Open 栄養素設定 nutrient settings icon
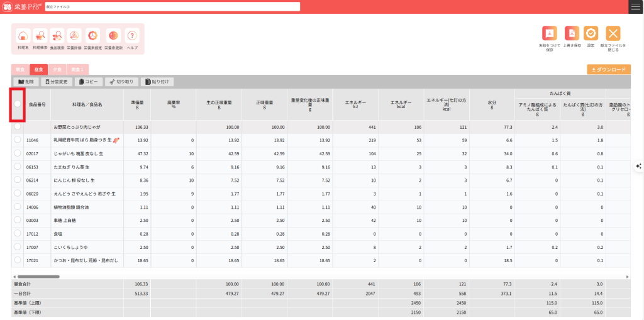644x320 pixels. tap(92, 36)
